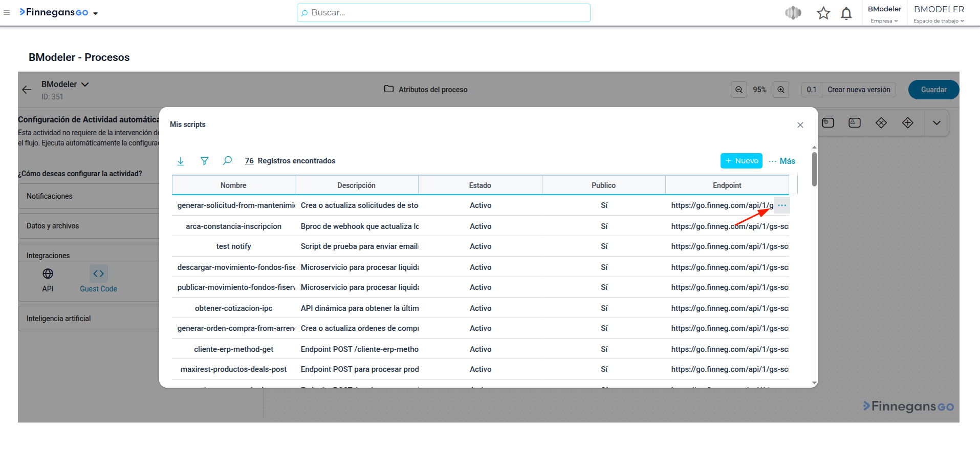Click version 0.1 label

coord(812,90)
